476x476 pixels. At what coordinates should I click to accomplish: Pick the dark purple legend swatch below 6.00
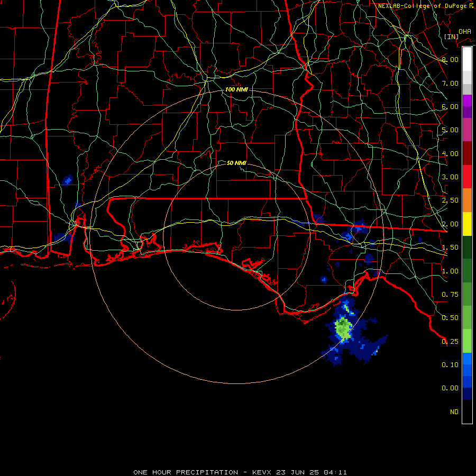(x=467, y=112)
